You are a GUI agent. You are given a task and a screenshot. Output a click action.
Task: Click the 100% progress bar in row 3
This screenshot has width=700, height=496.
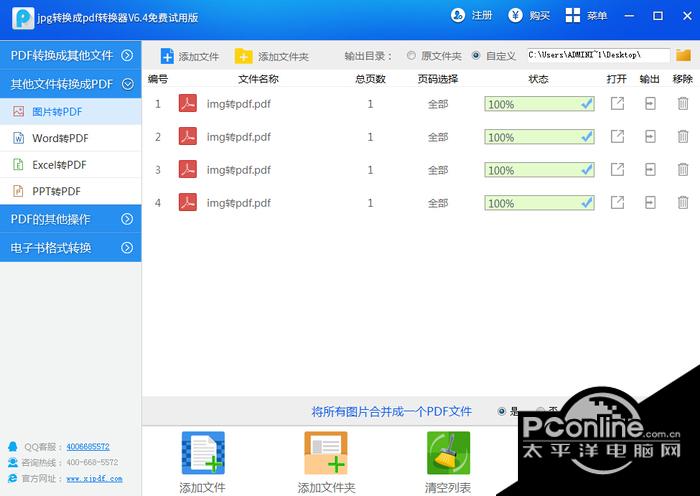[539, 170]
